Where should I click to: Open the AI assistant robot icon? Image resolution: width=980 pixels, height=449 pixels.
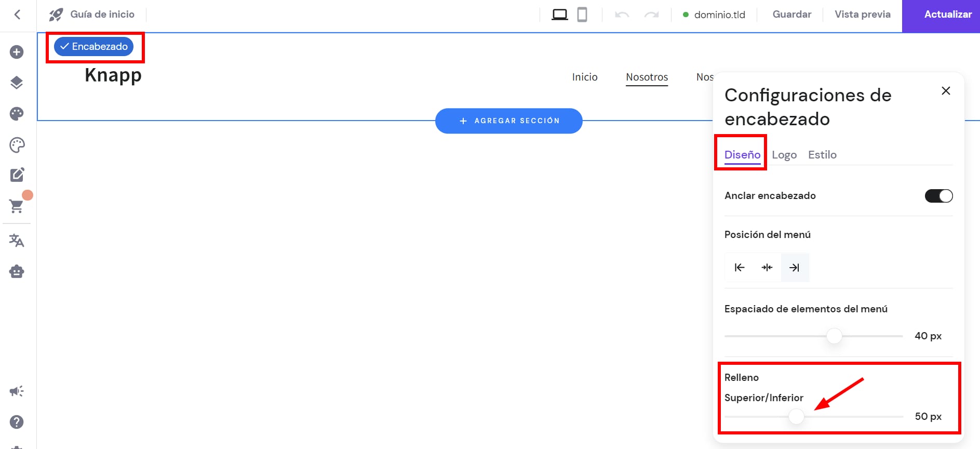click(x=17, y=271)
